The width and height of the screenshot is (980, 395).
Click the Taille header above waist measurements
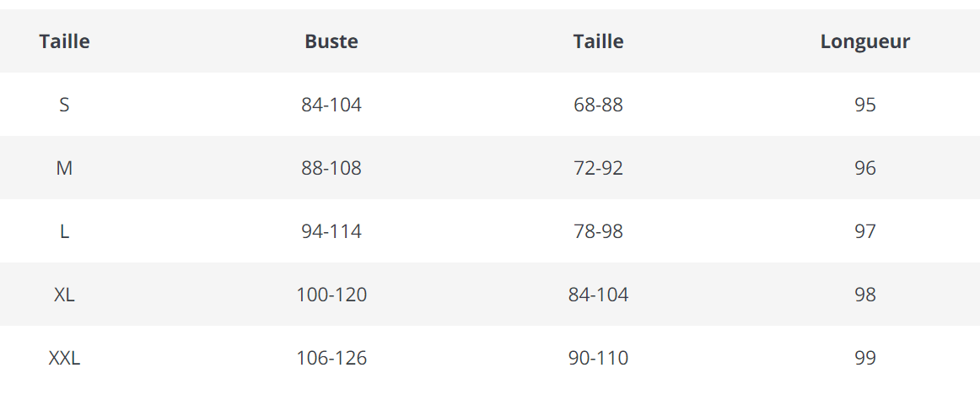[x=598, y=41]
